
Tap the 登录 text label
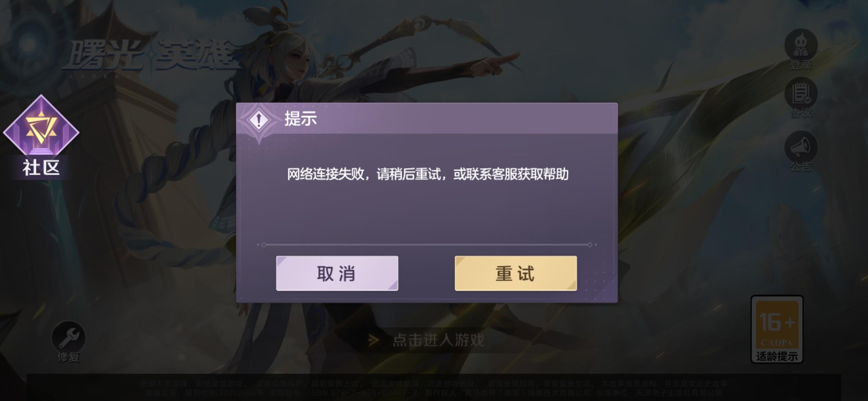coord(801,65)
